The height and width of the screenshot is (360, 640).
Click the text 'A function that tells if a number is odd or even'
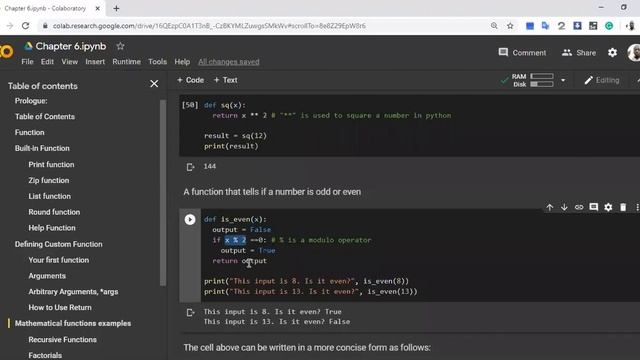pos(272,192)
